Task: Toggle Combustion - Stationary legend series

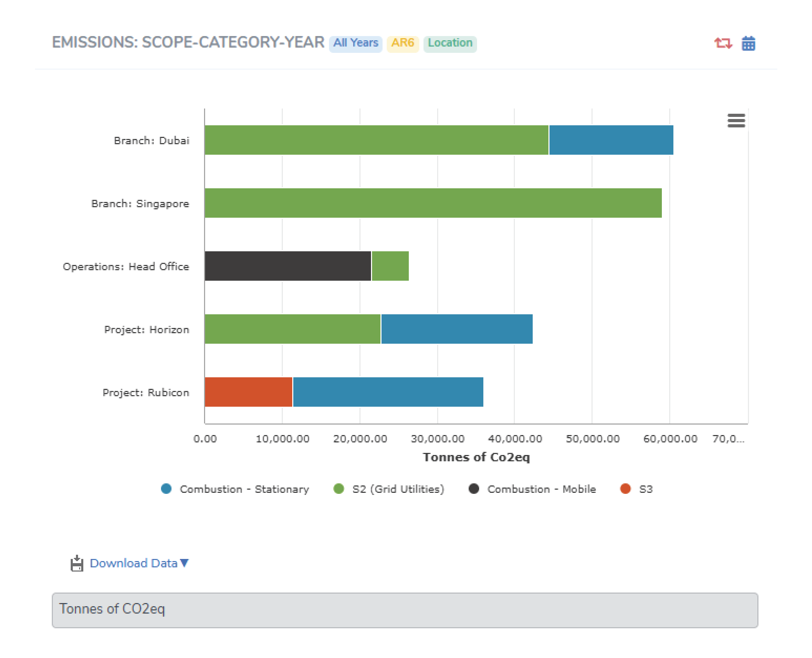Action: 244,489
